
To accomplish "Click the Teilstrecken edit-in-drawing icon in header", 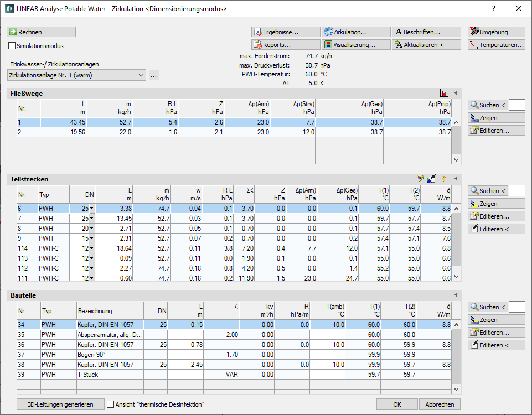I will (x=431, y=179).
